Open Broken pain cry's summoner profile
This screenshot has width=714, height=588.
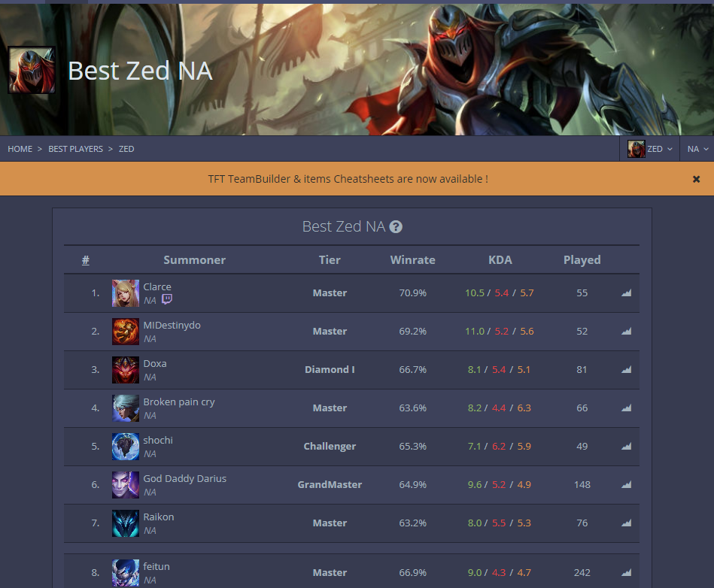[179, 402]
